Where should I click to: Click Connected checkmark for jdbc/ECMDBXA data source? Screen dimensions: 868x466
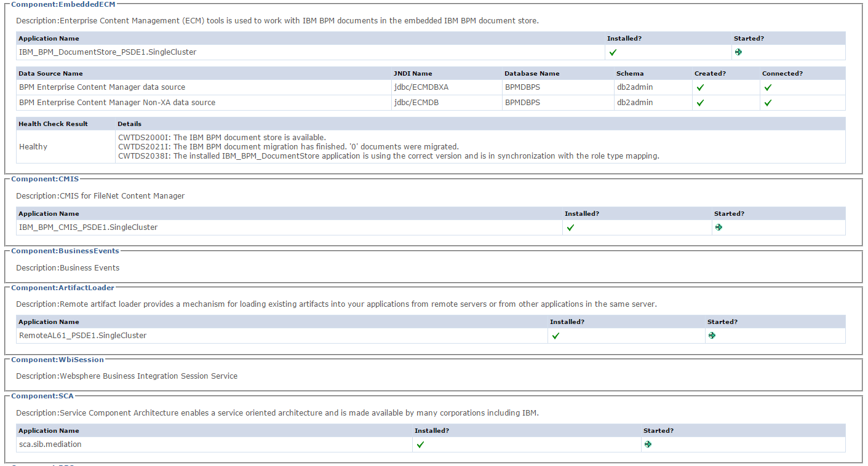(768, 87)
